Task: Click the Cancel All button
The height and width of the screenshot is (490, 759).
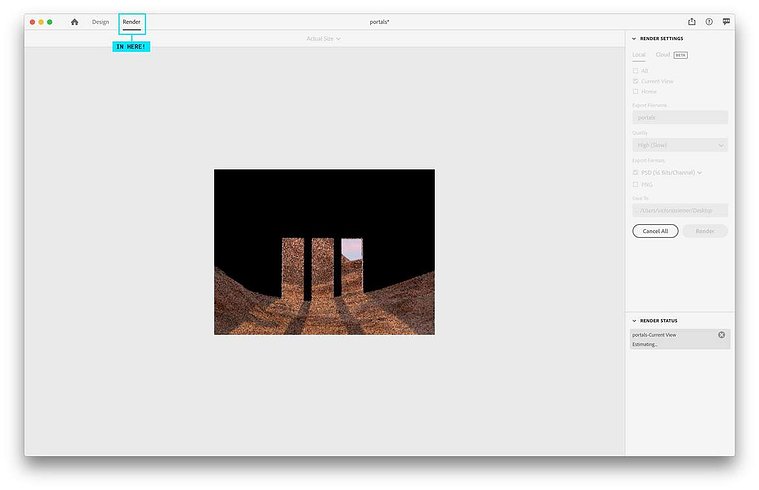Action: pos(655,231)
